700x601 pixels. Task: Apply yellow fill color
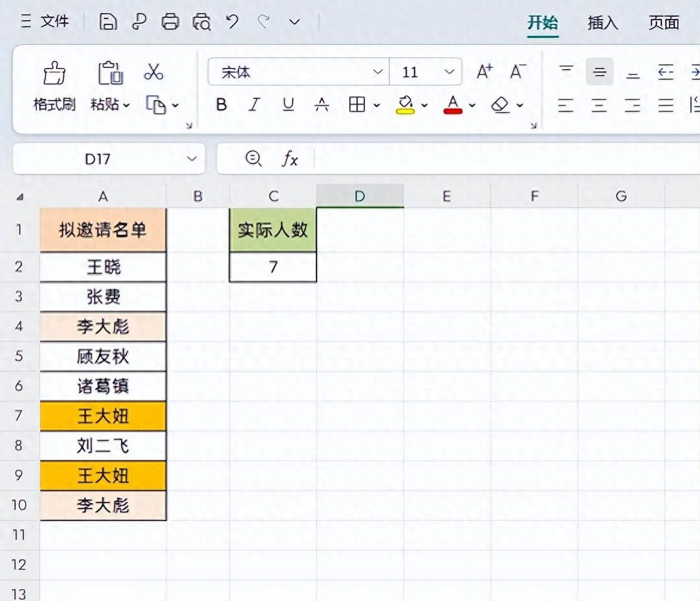(405, 105)
